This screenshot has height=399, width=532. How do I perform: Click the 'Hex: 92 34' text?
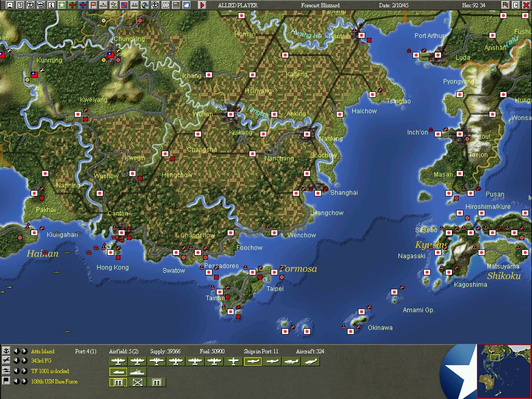pyautogui.click(x=474, y=5)
